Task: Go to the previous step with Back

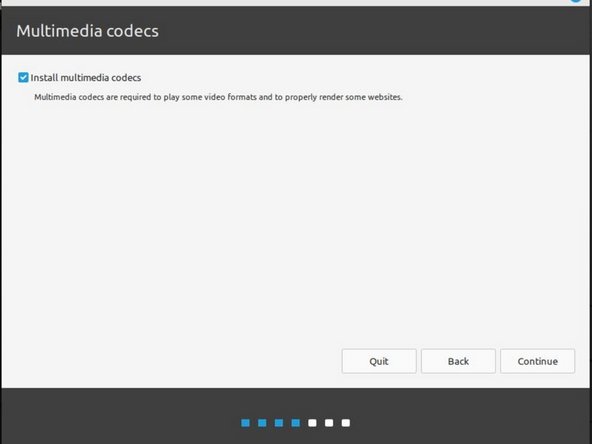Action: click(458, 361)
